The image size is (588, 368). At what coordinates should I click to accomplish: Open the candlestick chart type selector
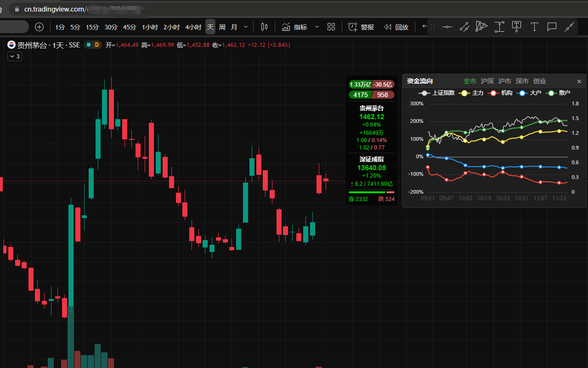coord(264,27)
